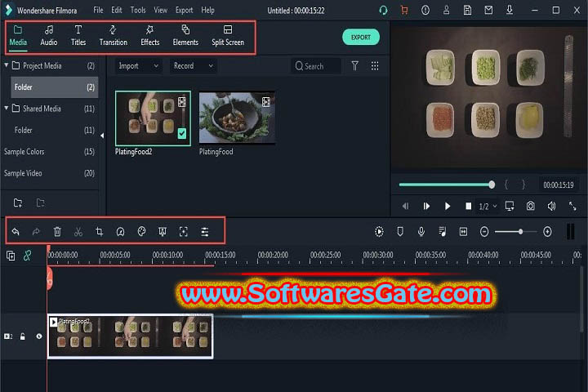This screenshot has width=588, height=392.
Task: Open the Edit menu
Action: (117, 10)
